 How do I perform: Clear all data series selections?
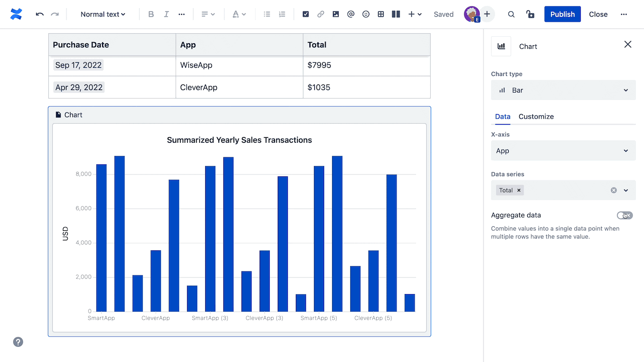point(614,190)
